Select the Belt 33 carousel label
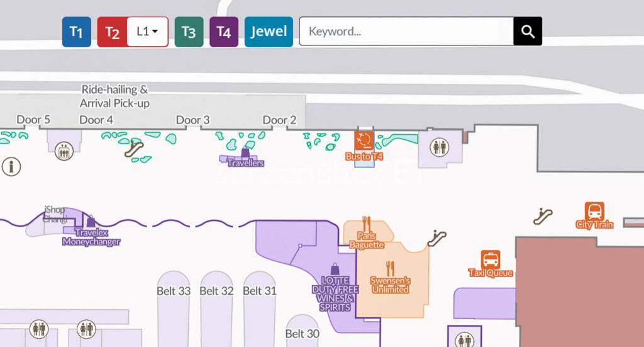The width and height of the screenshot is (644, 347). [174, 291]
